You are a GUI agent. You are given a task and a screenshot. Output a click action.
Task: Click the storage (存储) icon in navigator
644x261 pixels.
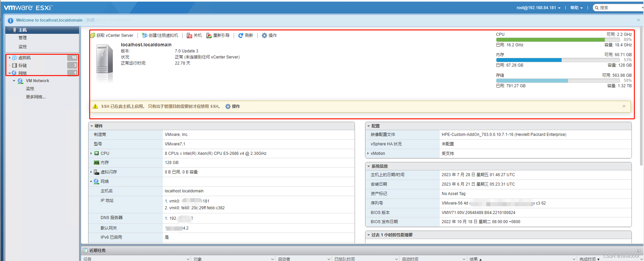(15, 66)
